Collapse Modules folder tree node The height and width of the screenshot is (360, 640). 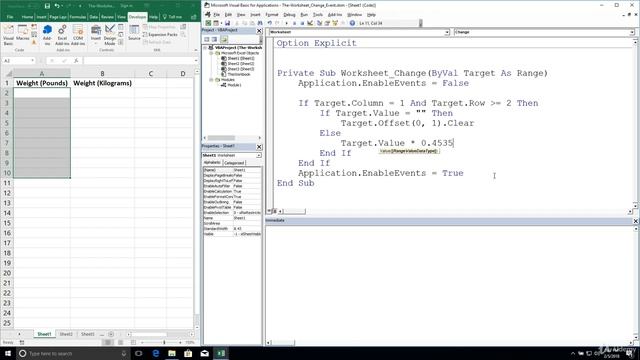(x=211, y=80)
